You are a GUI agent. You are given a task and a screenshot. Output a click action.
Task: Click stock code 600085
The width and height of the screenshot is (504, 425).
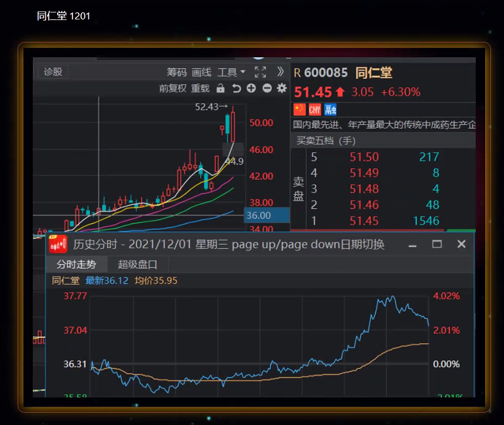tap(326, 72)
